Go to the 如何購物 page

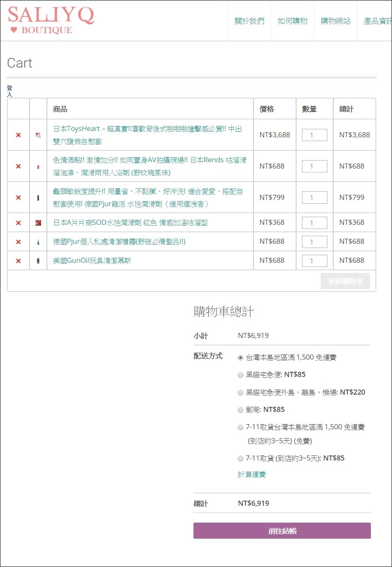point(292,21)
